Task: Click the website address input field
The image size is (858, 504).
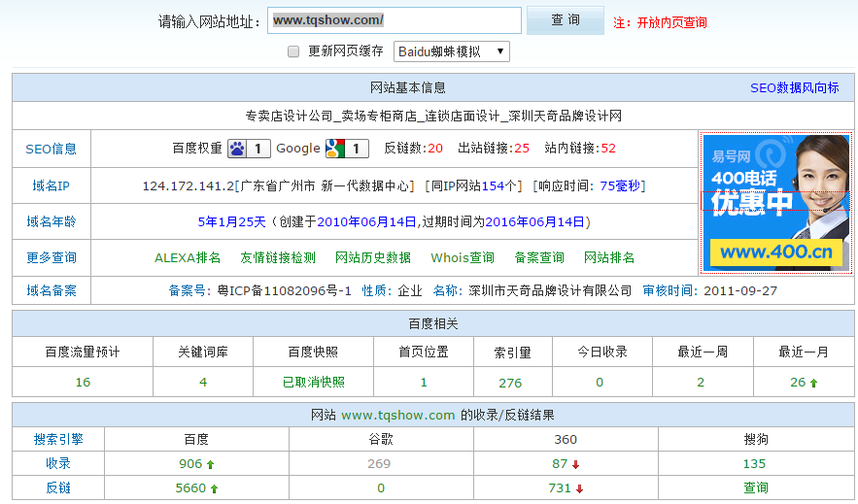Action: [395, 20]
